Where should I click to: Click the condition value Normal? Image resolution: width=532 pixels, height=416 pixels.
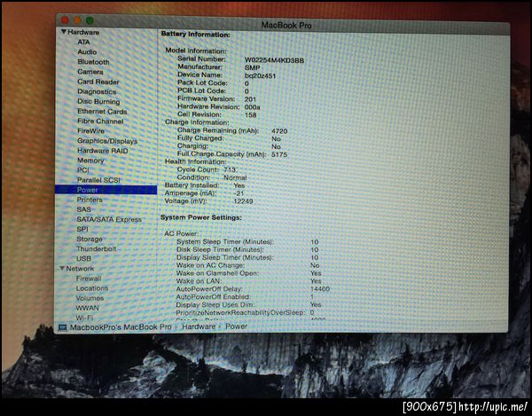235,177
